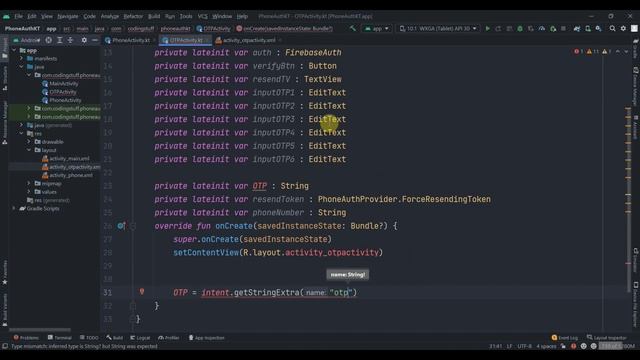Screen dimensions: 640x360
Task: Open IDE settings gear in top toolbar
Action: coord(623,29)
